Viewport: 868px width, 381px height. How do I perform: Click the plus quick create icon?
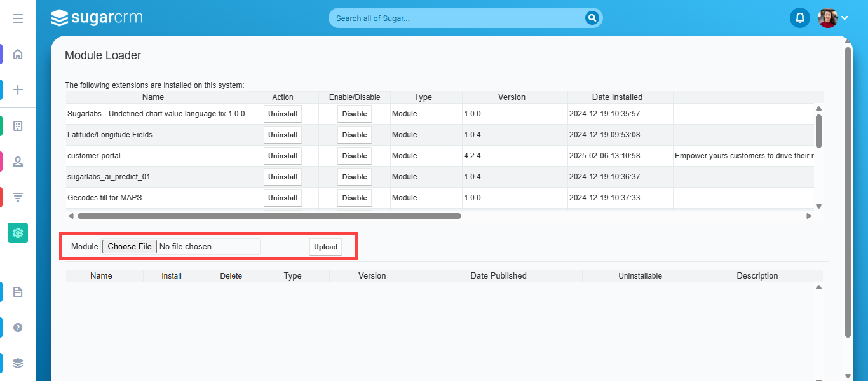coord(18,90)
